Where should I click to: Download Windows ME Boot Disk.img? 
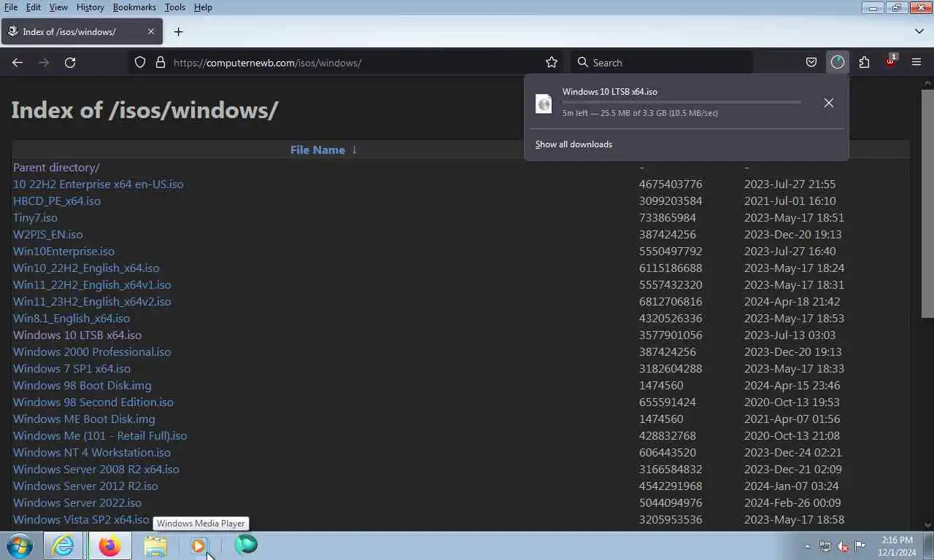[84, 419]
